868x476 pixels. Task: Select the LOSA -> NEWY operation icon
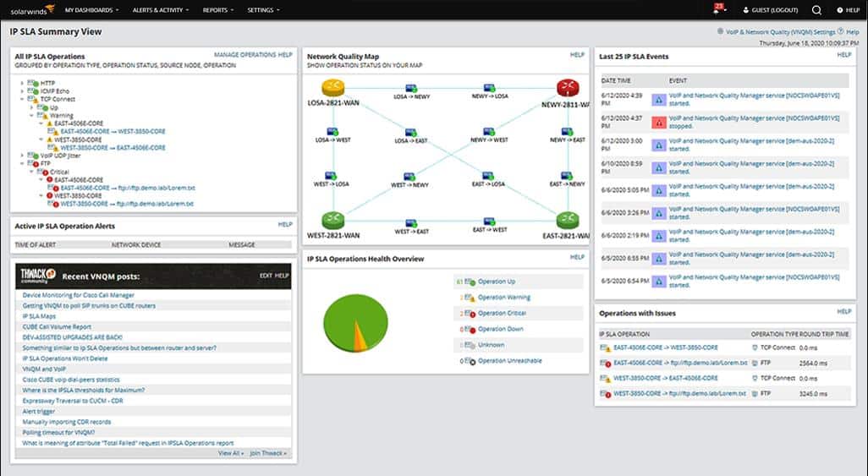coord(411,88)
